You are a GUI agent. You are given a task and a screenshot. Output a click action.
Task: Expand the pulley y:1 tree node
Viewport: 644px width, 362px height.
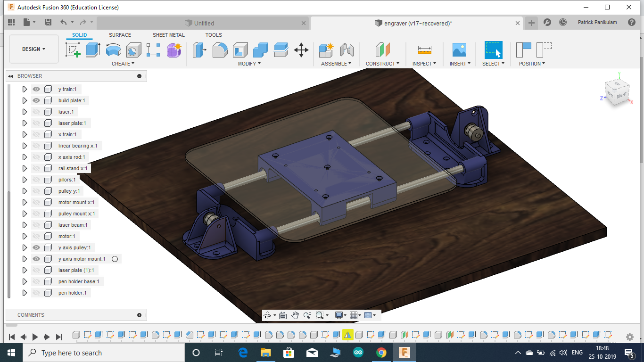coord(25,191)
